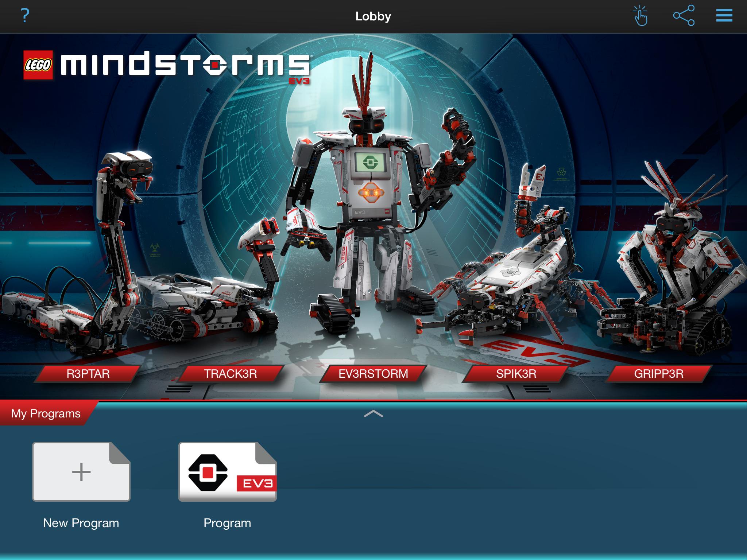Open the hamburger menu icon
The height and width of the screenshot is (560, 747).
tap(724, 16)
